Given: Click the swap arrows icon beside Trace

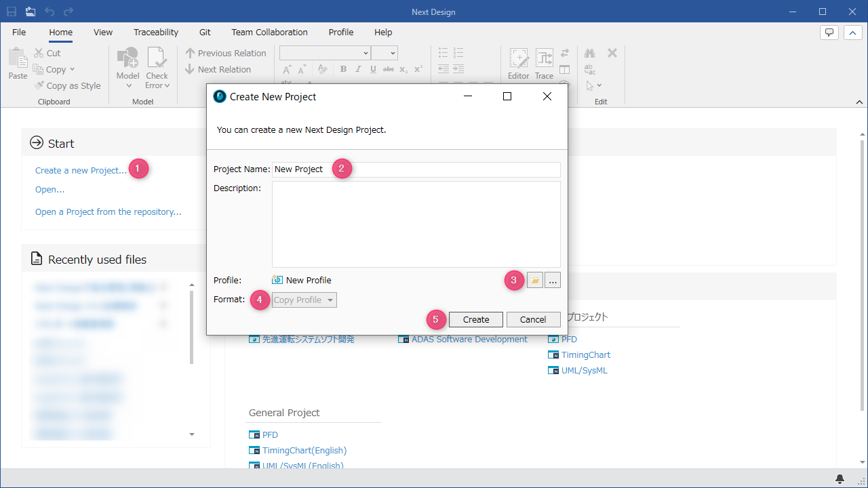Looking at the screenshot, I should 565,53.
